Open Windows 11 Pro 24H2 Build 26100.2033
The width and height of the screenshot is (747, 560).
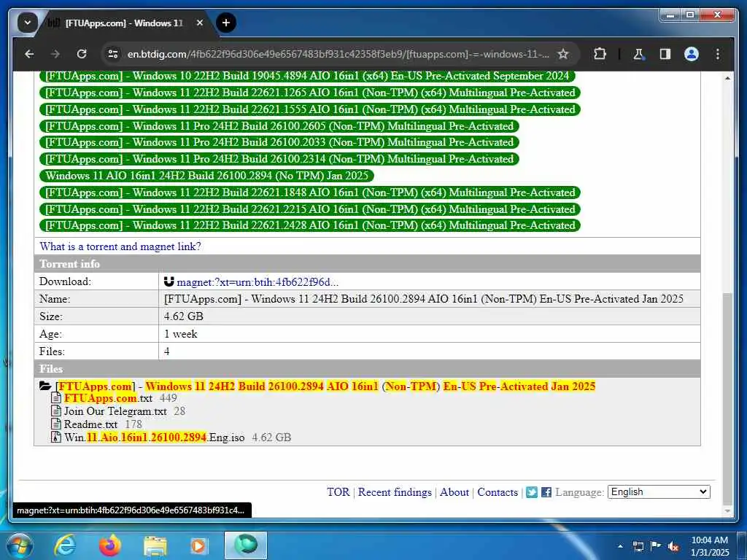[x=279, y=142]
